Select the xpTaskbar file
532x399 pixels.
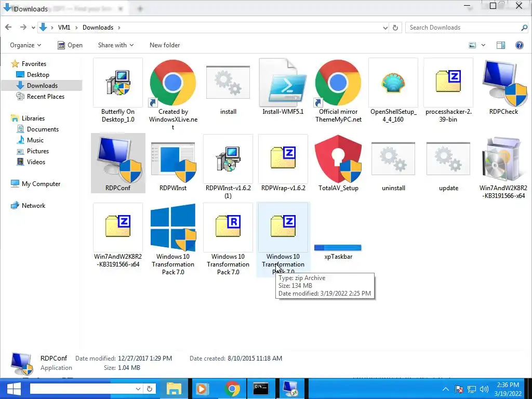pos(338,248)
